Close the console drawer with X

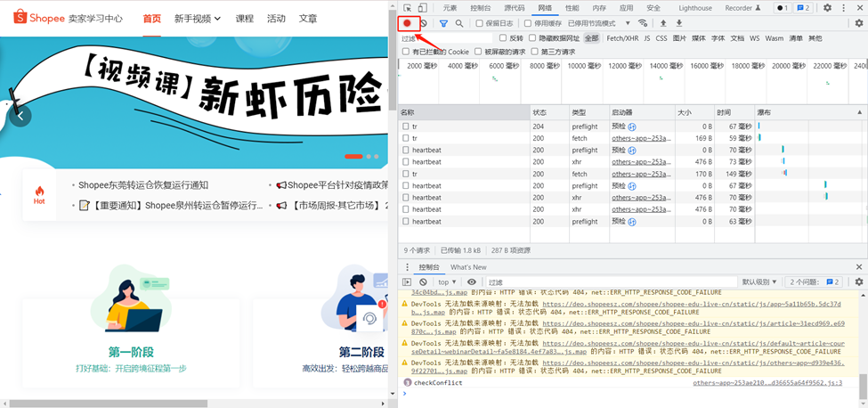tap(859, 267)
